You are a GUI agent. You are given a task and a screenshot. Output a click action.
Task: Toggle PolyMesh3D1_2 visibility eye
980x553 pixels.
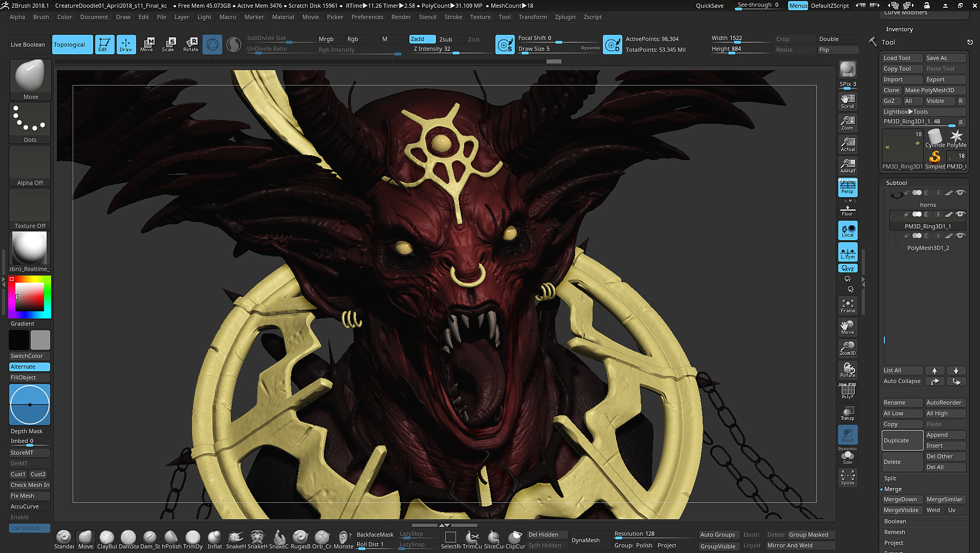(x=961, y=236)
